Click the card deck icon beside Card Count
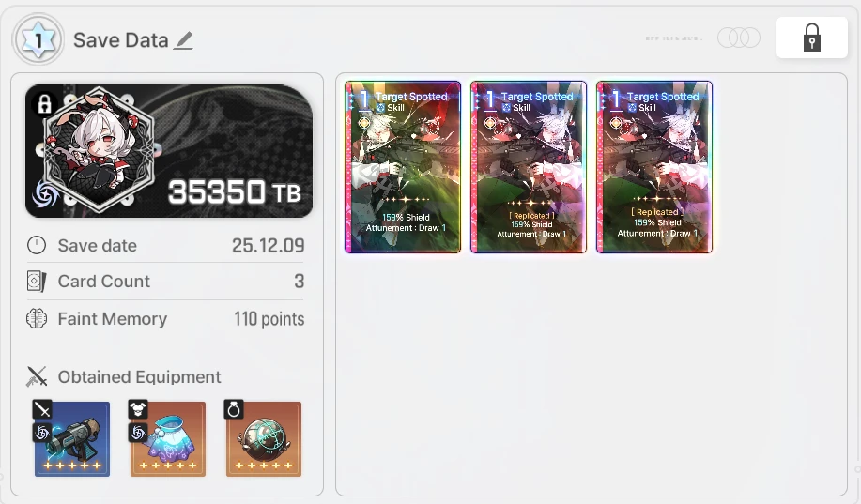This screenshot has height=504, width=861. (37, 282)
